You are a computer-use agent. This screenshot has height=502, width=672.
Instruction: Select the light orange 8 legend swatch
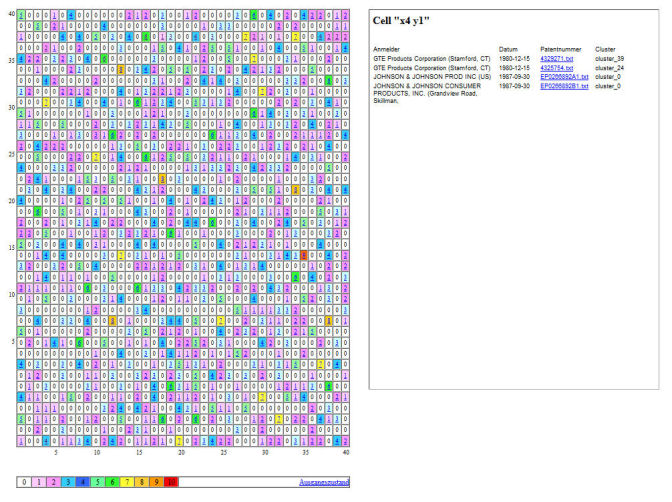pos(141,482)
